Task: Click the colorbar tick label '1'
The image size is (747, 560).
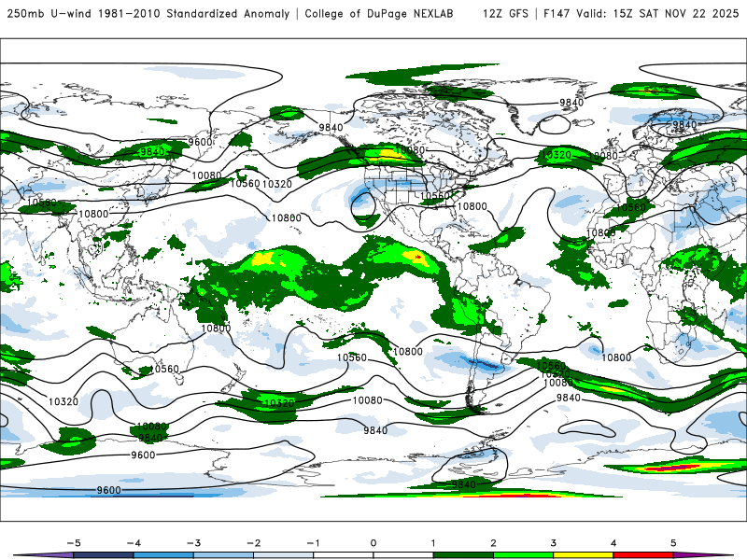Action: pyautogui.click(x=433, y=543)
